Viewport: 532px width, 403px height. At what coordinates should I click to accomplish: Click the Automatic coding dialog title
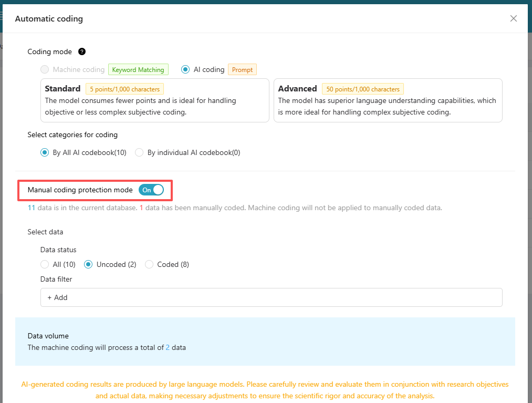click(49, 19)
